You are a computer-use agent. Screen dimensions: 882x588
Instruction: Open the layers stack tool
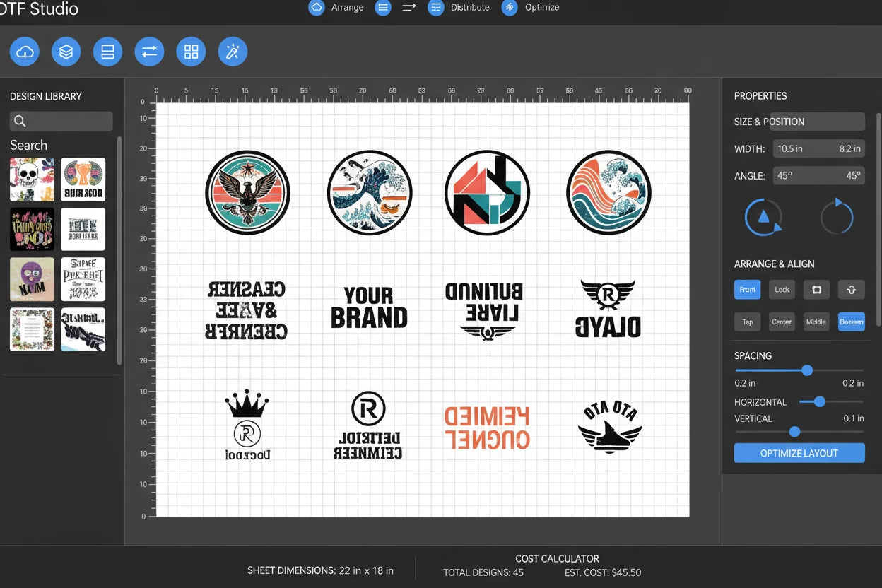[66, 51]
